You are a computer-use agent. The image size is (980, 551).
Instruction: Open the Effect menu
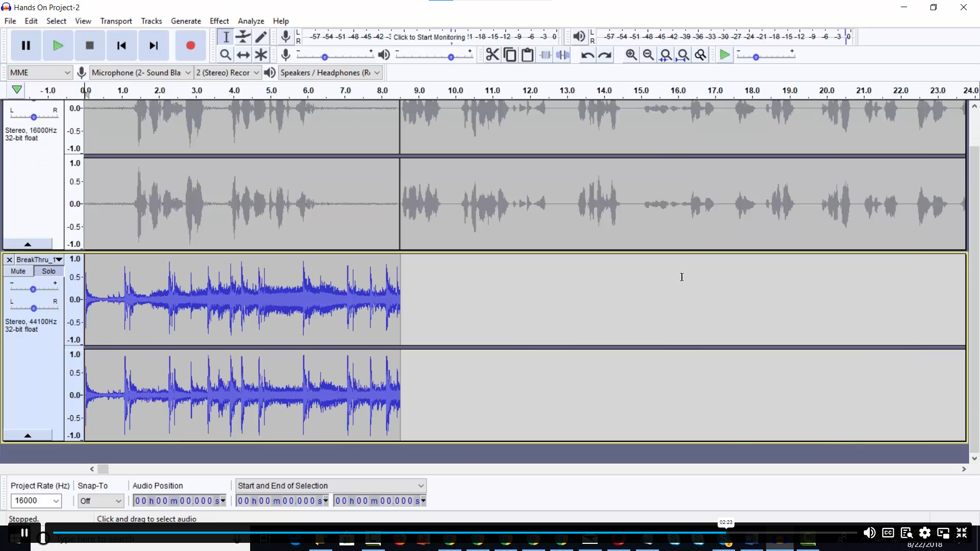(219, 21)
